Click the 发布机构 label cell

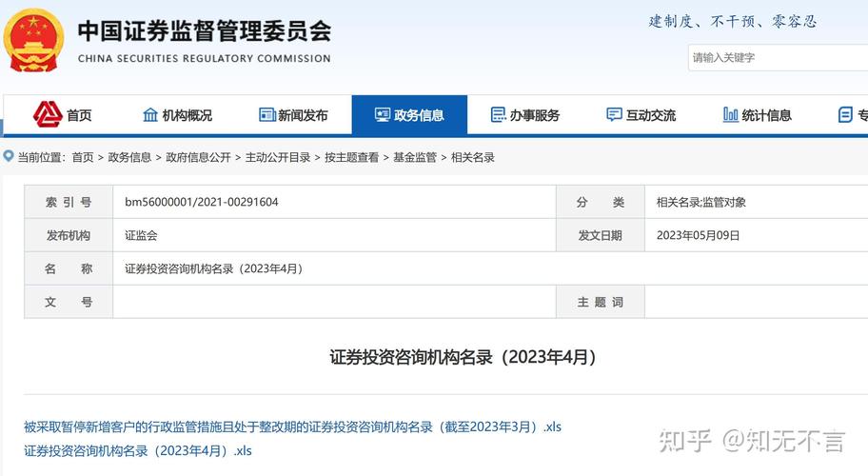[x=69, y=235]
